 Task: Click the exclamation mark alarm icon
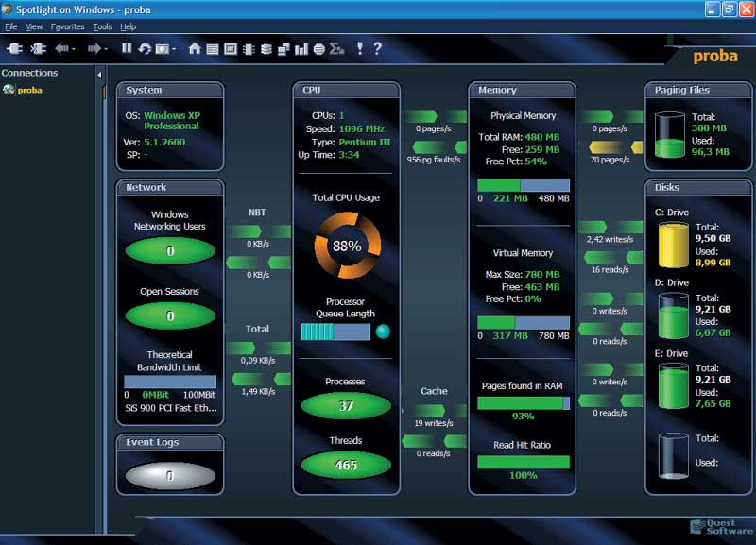[x=360, y=48]
